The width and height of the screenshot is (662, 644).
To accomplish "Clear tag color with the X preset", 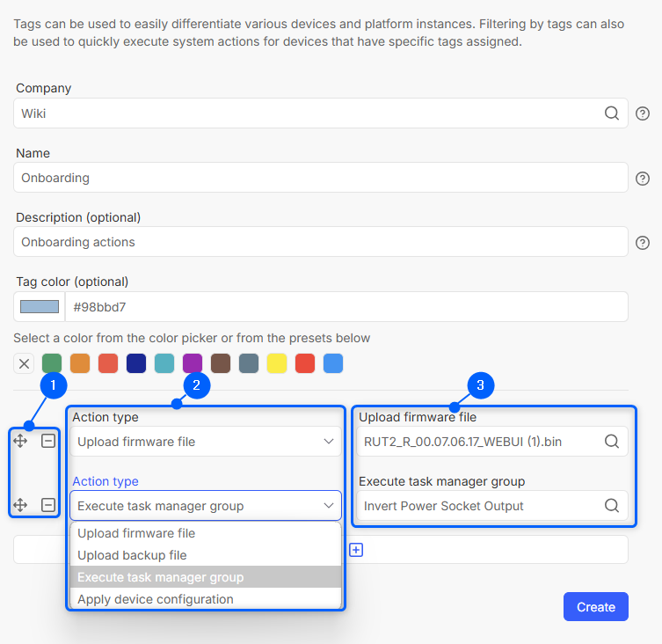I will (x=25, y=363).
